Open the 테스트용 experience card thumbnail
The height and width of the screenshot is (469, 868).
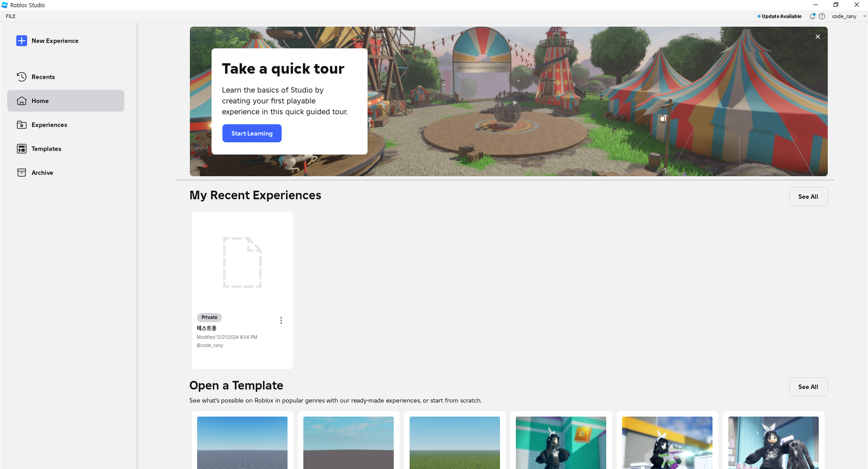242,263
